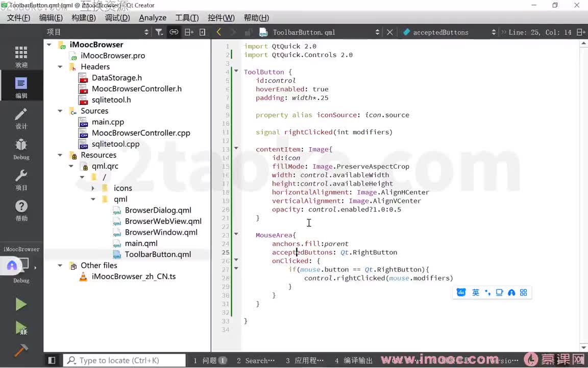Fold the MouseArea code block
This screenshot has height=368, width=588.
tap(236, 234)
